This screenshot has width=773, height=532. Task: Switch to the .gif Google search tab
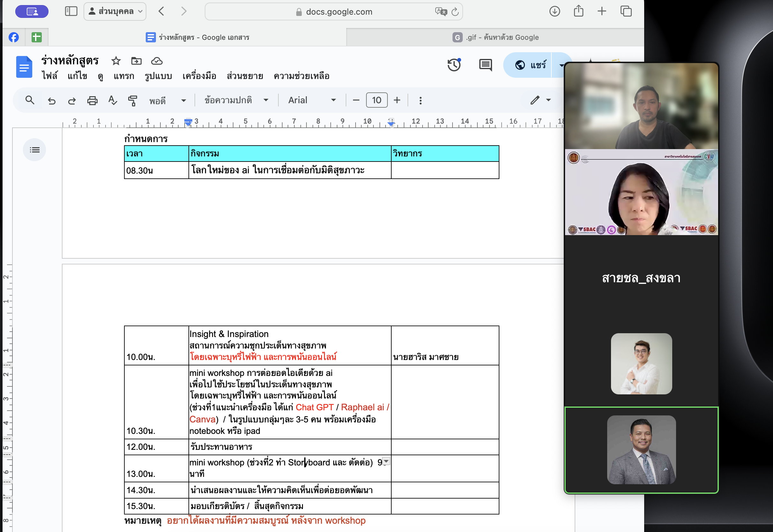coord(495,37)
